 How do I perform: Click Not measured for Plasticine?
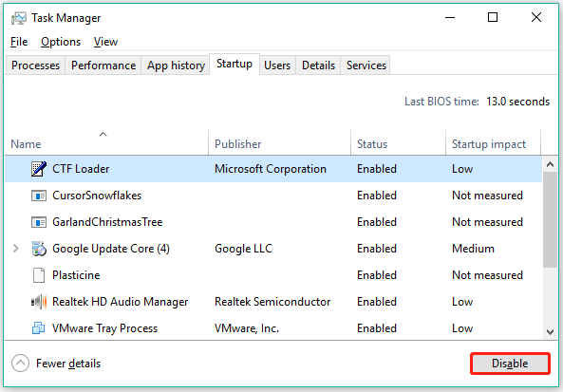coord(487,275)
